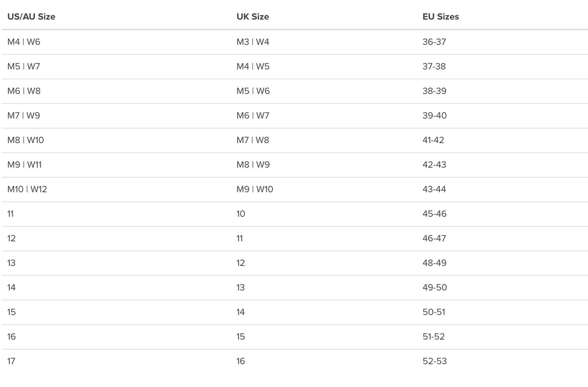The width and height of the screenshot is (588, 387).
Task: Click the M3 | W4 UK size cell
Action: pos(253,42)
